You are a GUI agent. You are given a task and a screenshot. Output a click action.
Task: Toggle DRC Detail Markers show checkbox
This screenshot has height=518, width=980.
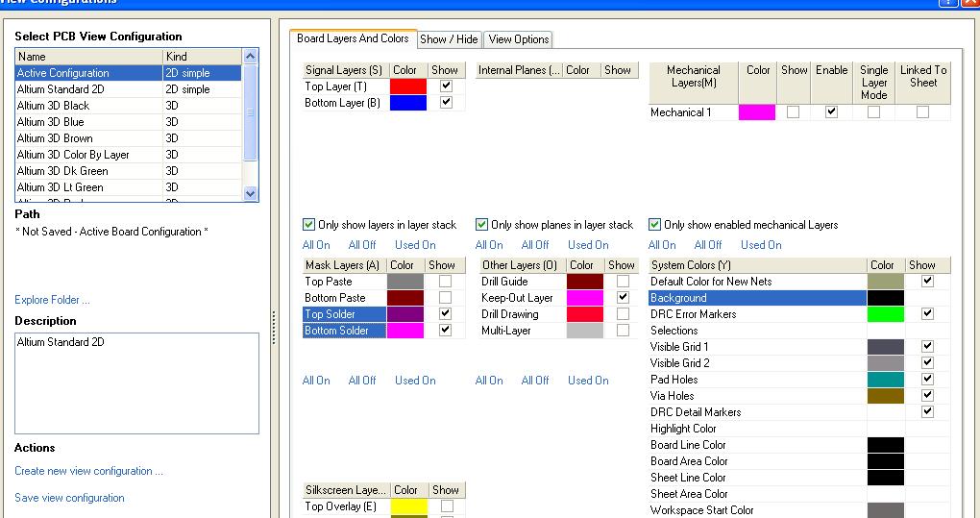pyautogui.click(x=927, y=411)
